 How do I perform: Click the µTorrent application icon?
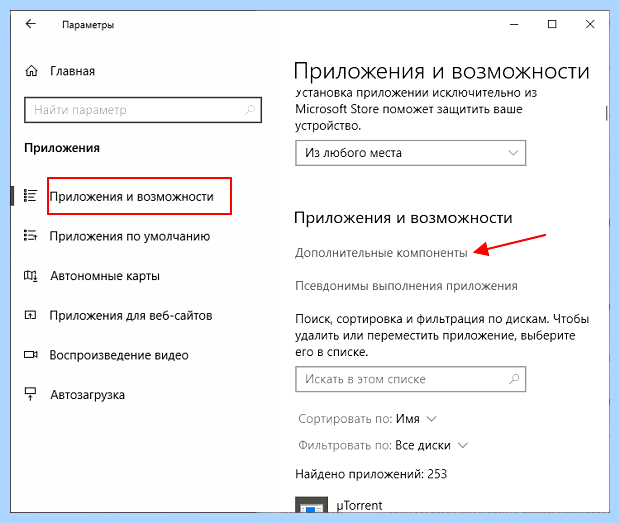point(312,504)
